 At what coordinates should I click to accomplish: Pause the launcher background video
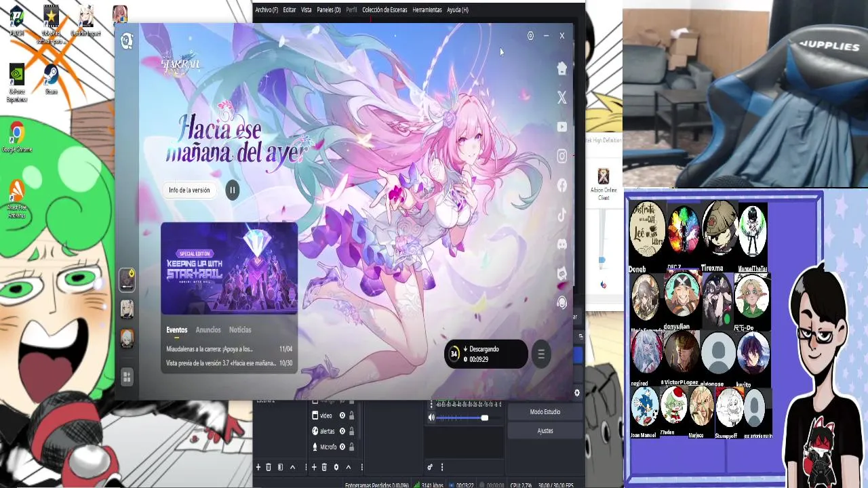(232, 190)
